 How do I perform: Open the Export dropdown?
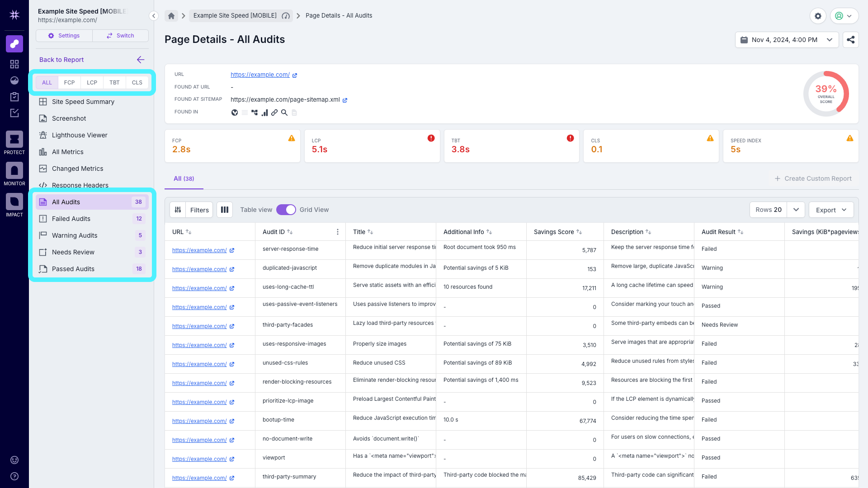click(831, 210)
